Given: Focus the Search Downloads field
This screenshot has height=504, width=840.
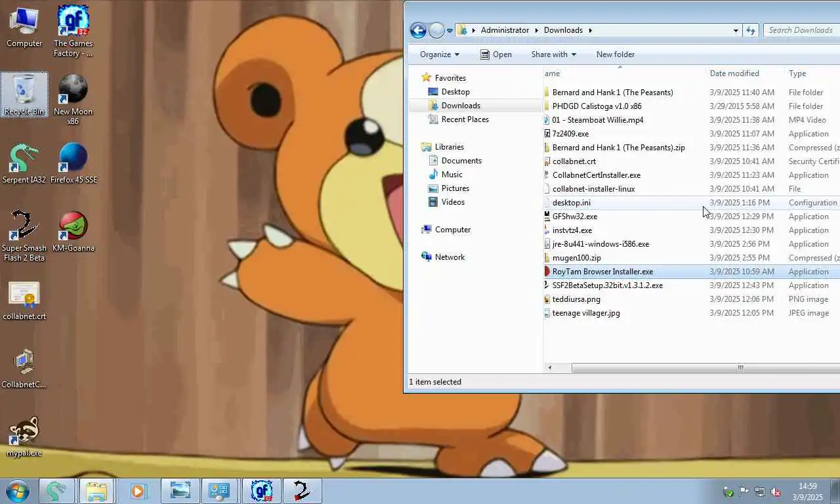Looking at the screenshot, I should (x=802, y=30).
